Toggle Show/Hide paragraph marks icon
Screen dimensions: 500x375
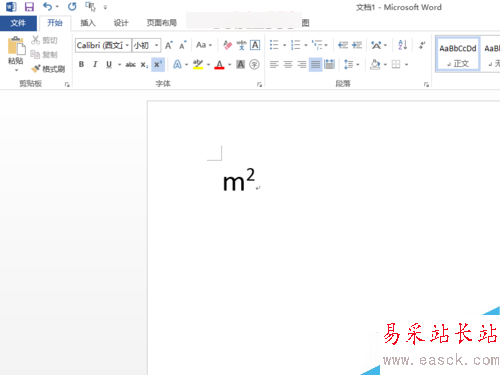tap(422, 45)
